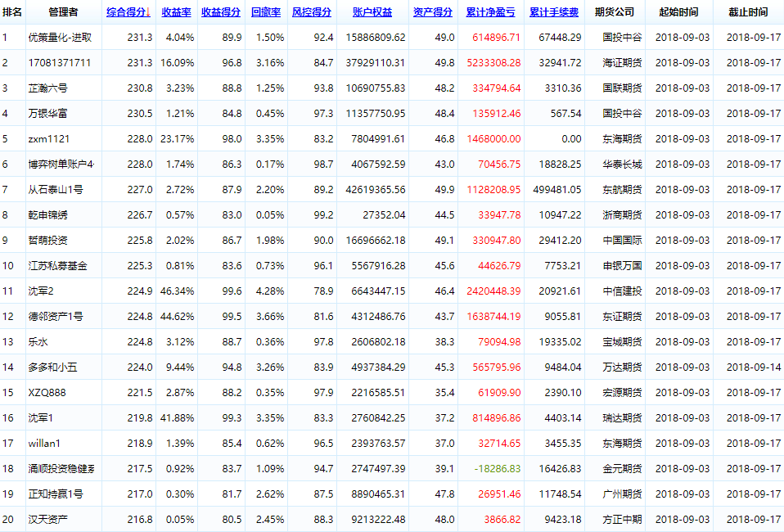Click return rate 44.62%
784x532 pixels.
[x=177, y=317]
